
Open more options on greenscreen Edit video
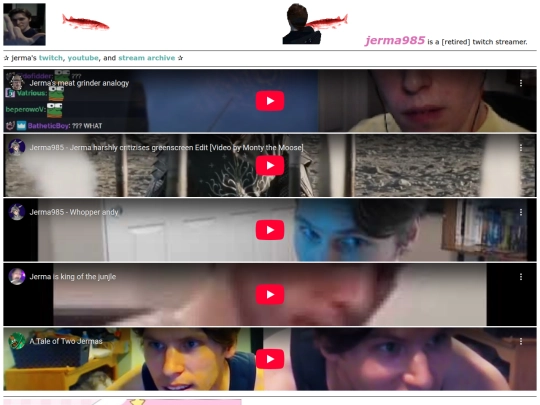(521, 148)
